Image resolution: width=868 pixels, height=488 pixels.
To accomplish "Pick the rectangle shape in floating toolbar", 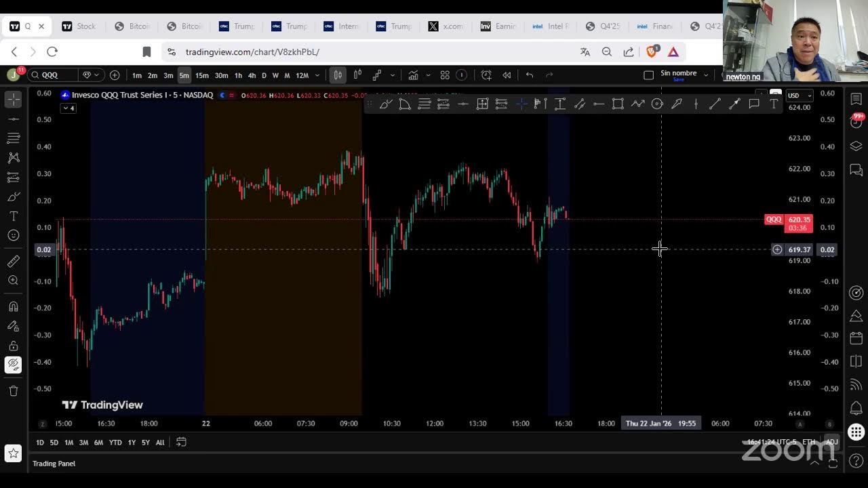I will (618, 104).
